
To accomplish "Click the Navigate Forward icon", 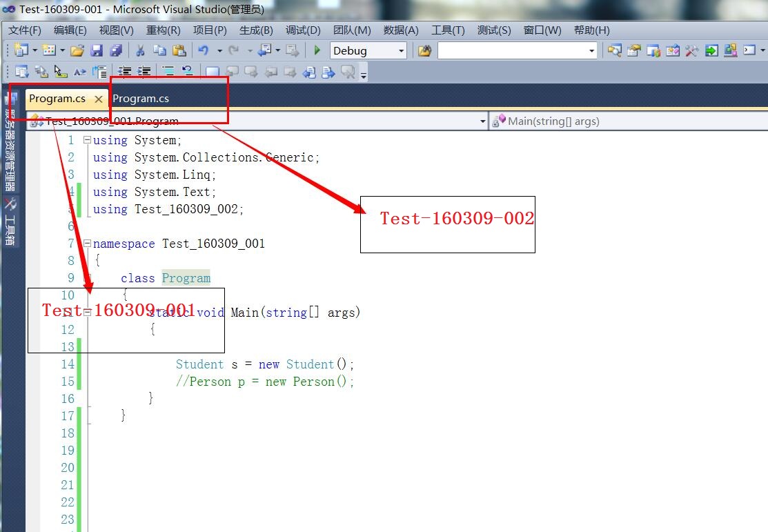I will (x=293, y=50).
